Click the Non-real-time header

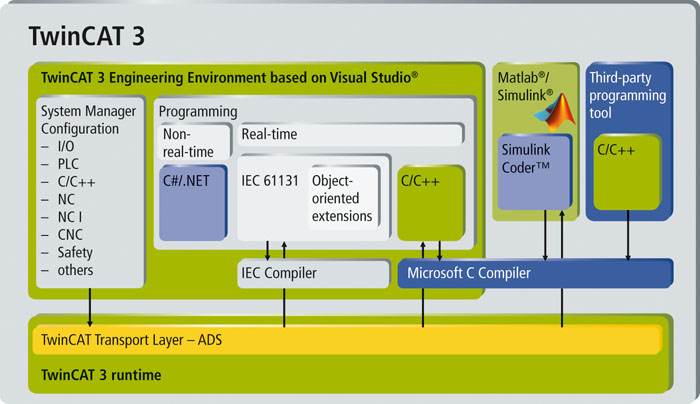[194, 142]
